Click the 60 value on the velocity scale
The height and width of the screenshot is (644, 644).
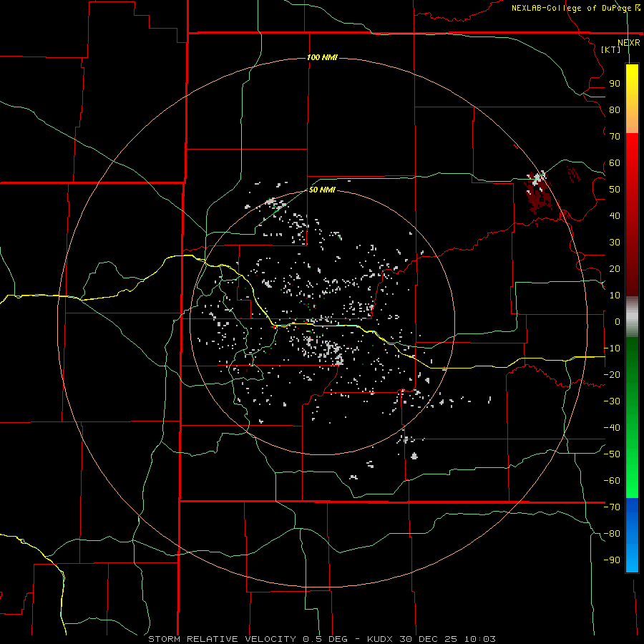tap(615, 163)
